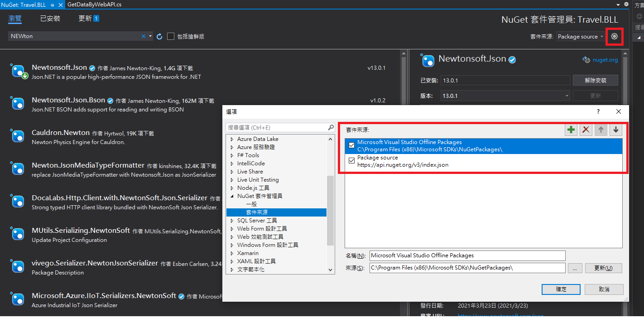Click the Newtonsoft.Json package icon in list

18,71
